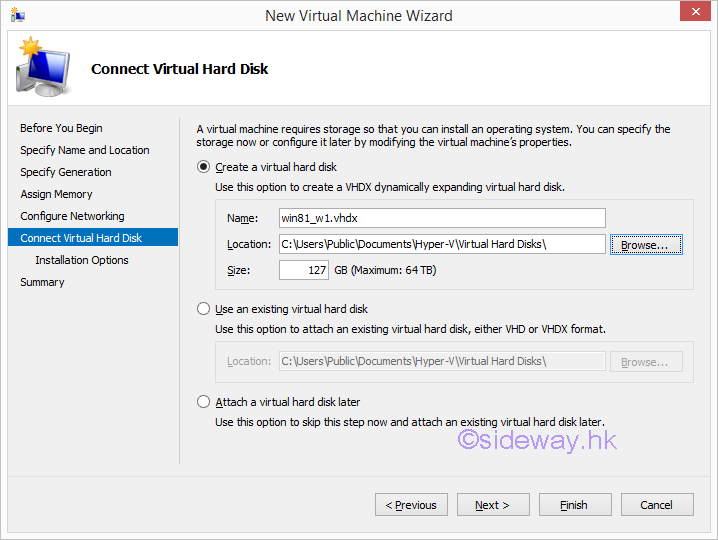
Task: Click the virtual hard disk Location field
Action: click(x=441, y=244)
